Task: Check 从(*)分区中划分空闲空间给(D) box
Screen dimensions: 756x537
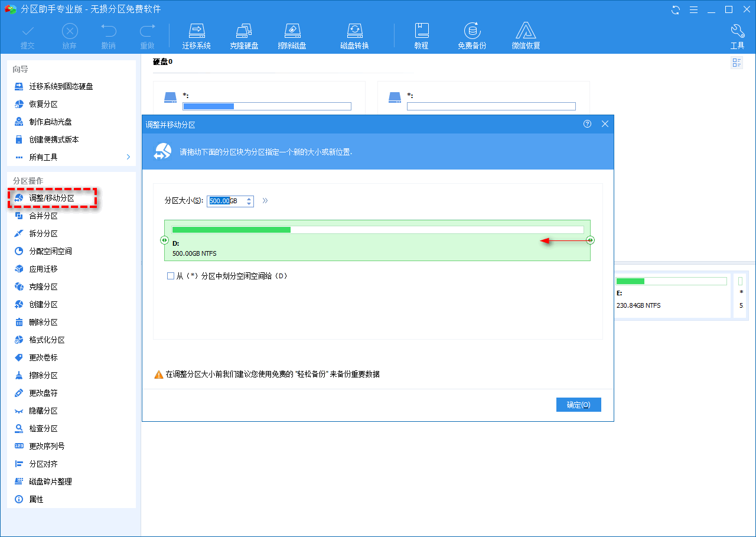Action: 171,276
